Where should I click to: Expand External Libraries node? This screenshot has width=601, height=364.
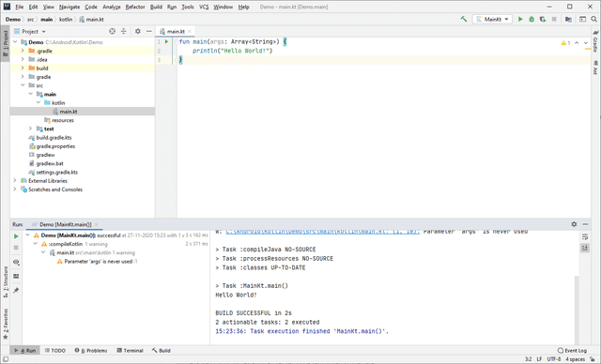tap(15, 181)
